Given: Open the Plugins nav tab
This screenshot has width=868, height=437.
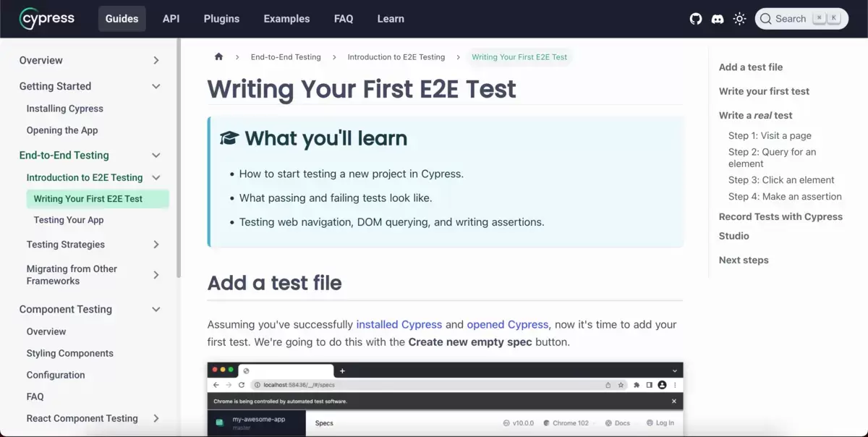Looking at the screenshot, I should (x=221, y=19).
